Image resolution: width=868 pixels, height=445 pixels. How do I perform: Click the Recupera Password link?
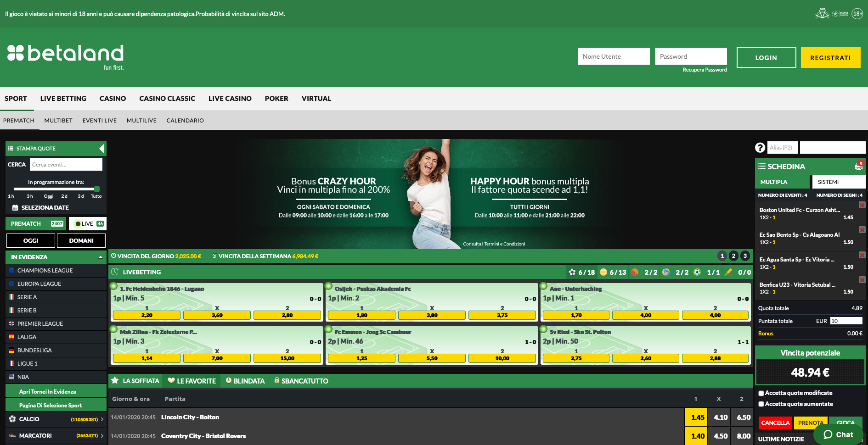[x=705, y=70]
